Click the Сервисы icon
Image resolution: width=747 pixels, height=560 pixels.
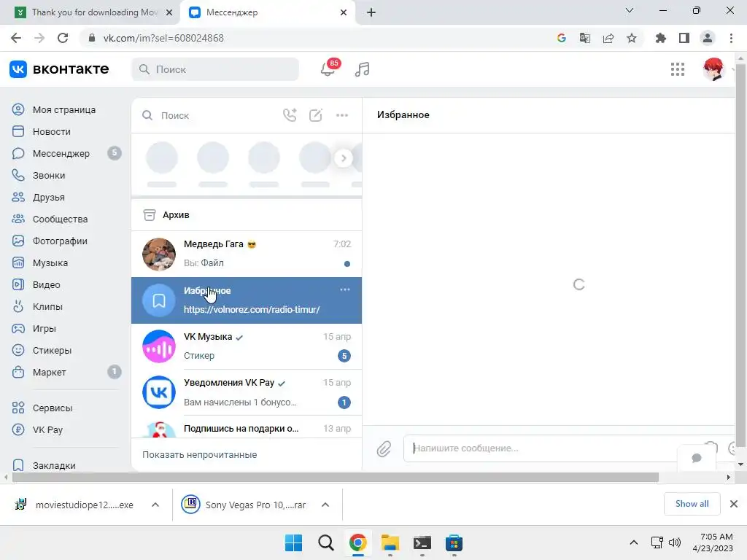(18, 408)
